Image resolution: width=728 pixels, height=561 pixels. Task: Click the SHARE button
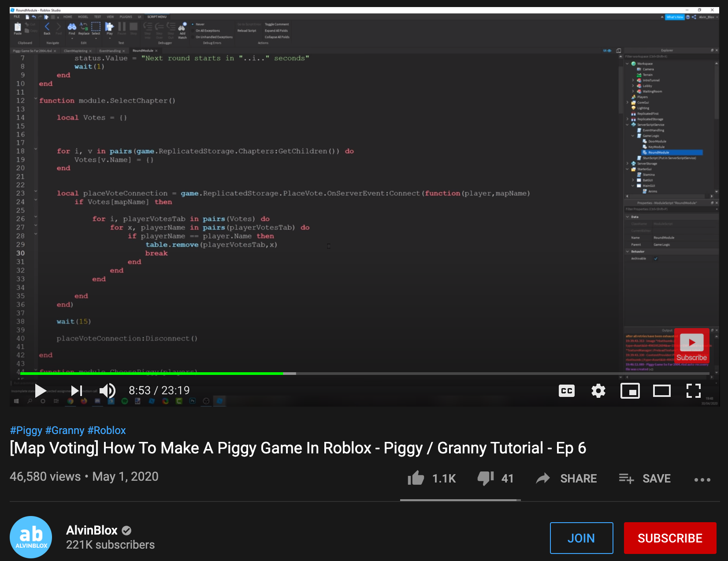(567, 478)
